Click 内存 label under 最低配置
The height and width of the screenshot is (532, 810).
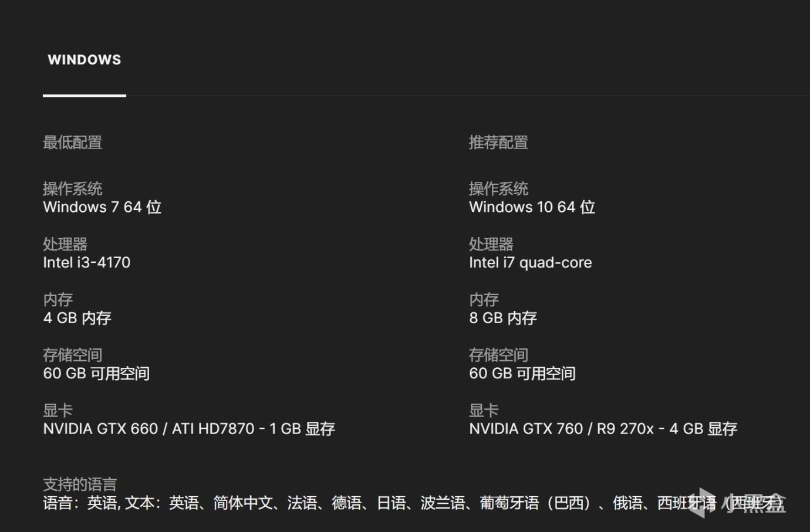pos(58,300)
